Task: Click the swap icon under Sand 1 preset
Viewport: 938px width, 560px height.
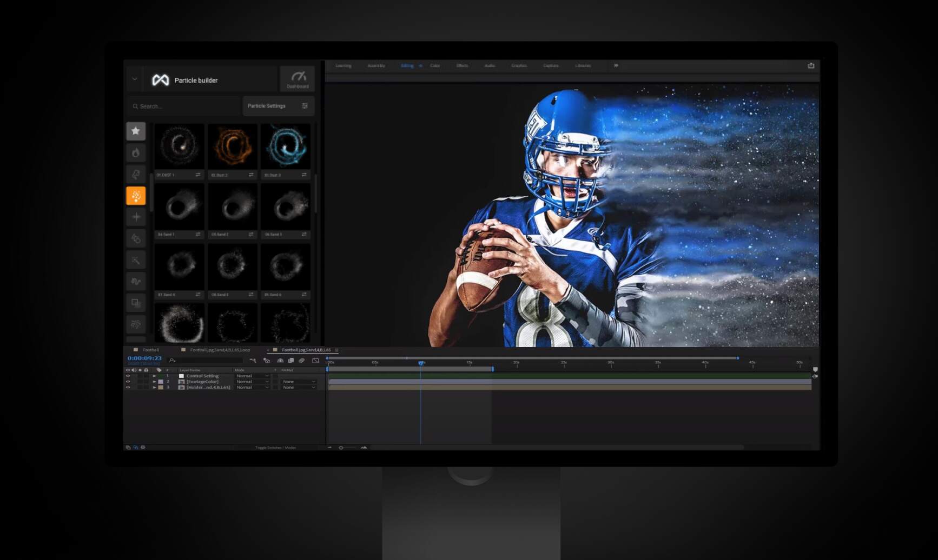Action: click(198, 234)
